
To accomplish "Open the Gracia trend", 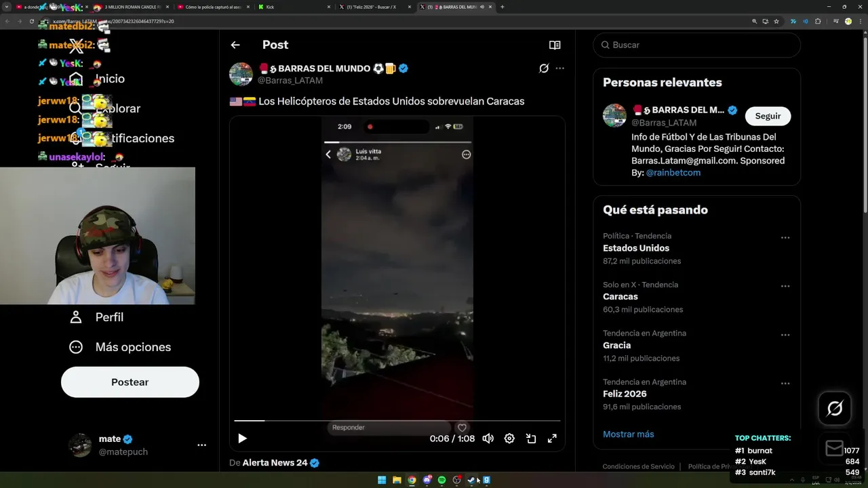I will (x=616, y=346).
